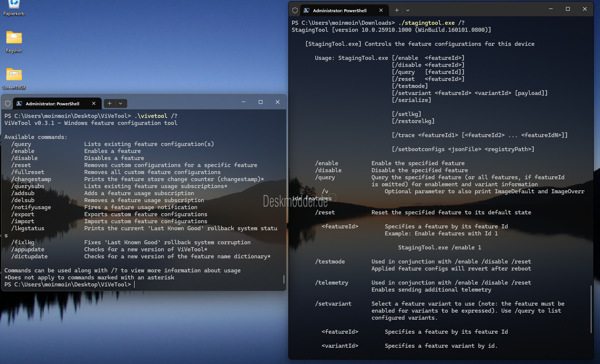Click '<variantId>' parameter in StagingTool help
The width and height of the screenshot is (600, 364).
tap(340, 346)
